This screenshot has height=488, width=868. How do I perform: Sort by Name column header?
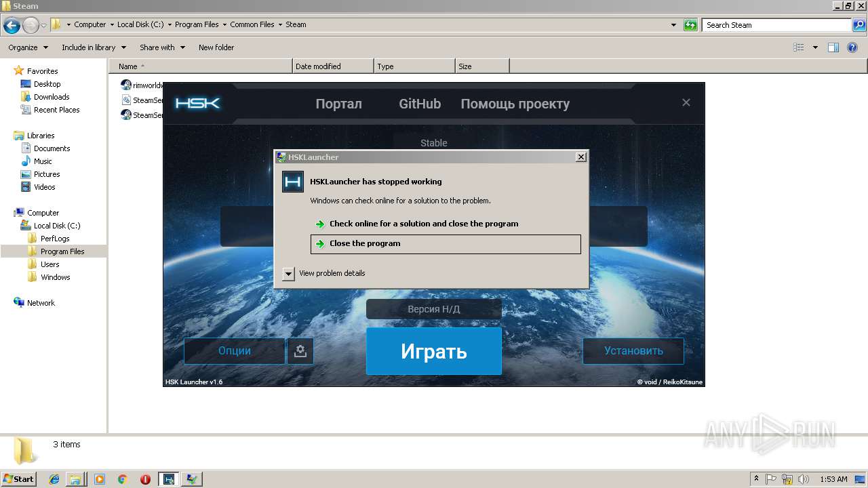pyautogui.click(x=200, y=66)
